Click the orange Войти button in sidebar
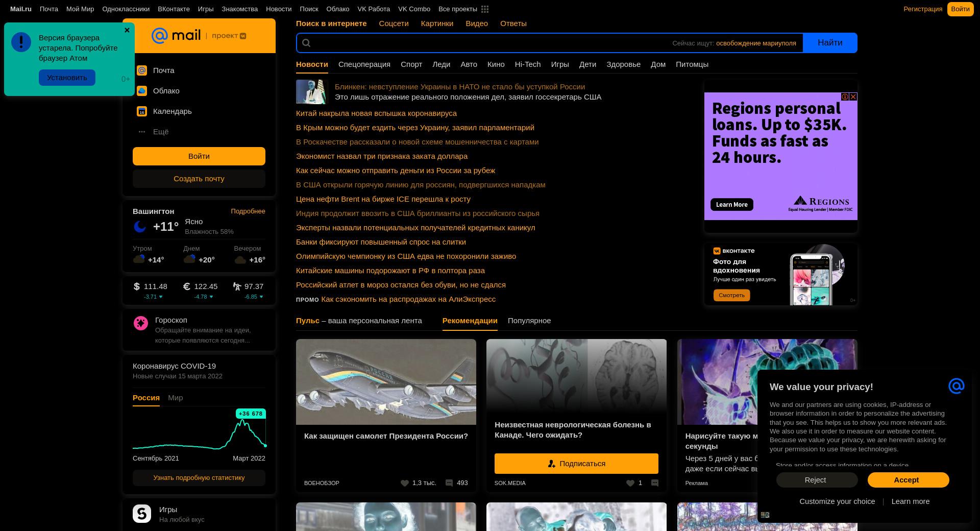980x531 pixels. click(x=199, y=156)
